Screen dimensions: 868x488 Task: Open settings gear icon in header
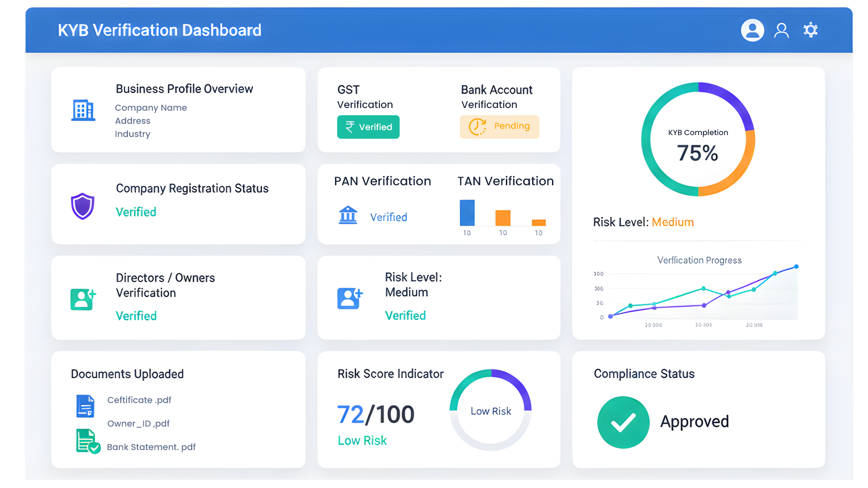click(x=810, y=30)
